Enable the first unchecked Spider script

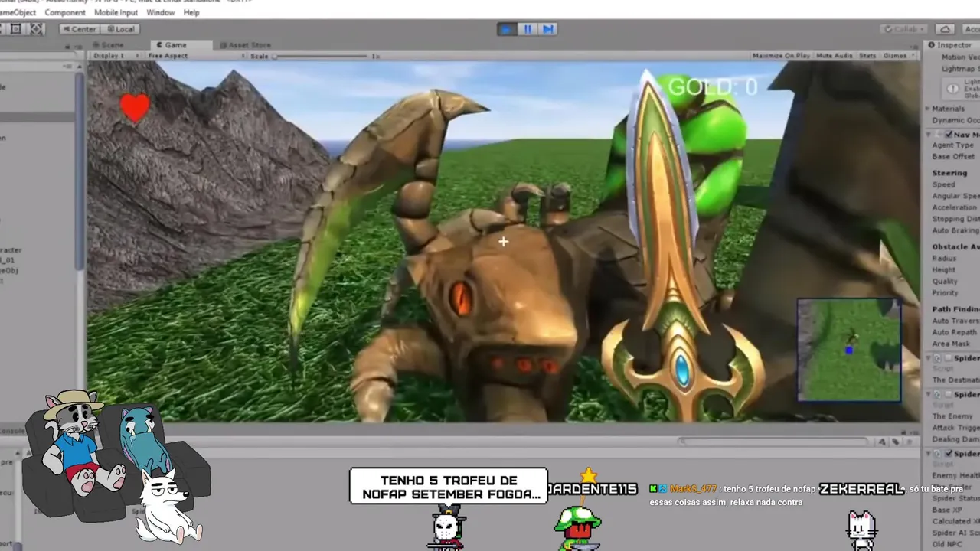(x=949, y=358)
